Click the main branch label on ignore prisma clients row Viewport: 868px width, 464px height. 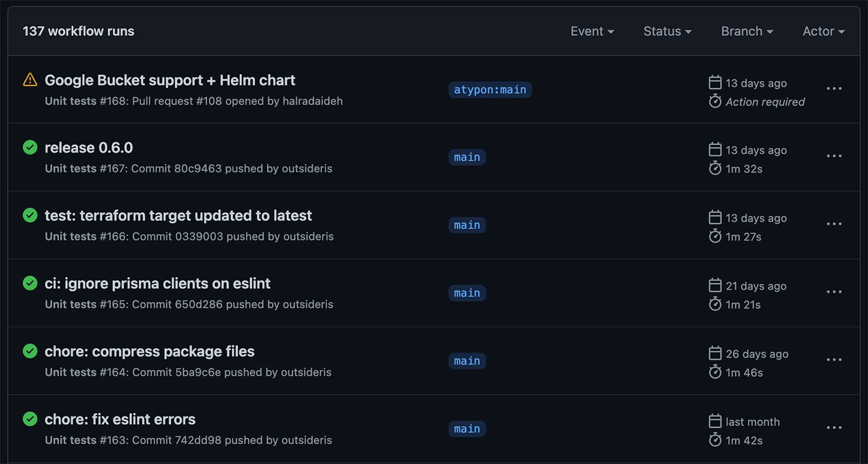point(467,293)
